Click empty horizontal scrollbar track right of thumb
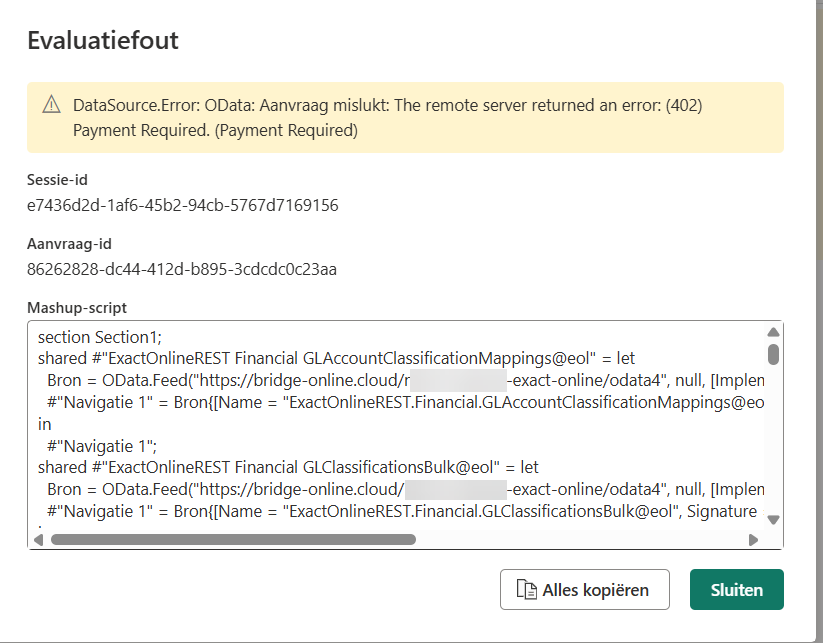The height and width of the screenshot is (643, 823). click(x=580, y=540)
